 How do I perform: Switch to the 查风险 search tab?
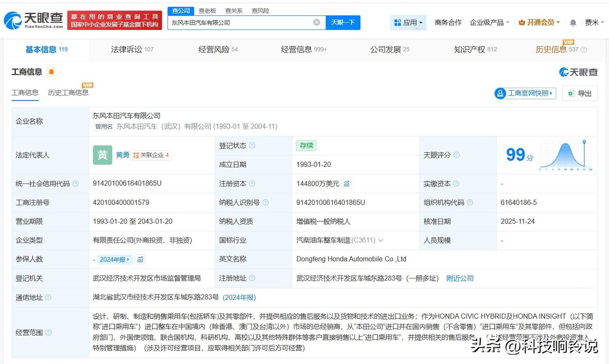pyautogui.click(x=260, y=10)
